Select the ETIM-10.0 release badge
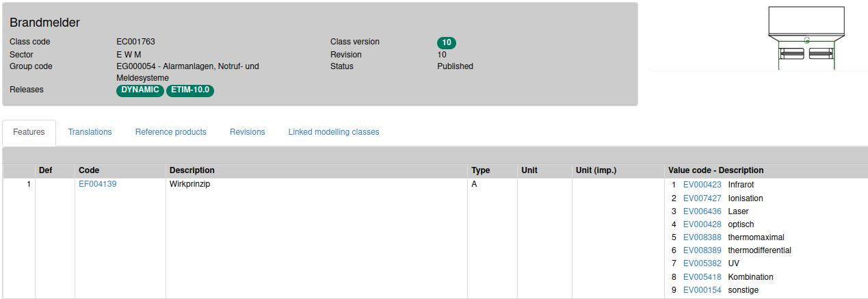The height and width of the screenshot is (299, 868). (x=190, y=90)
